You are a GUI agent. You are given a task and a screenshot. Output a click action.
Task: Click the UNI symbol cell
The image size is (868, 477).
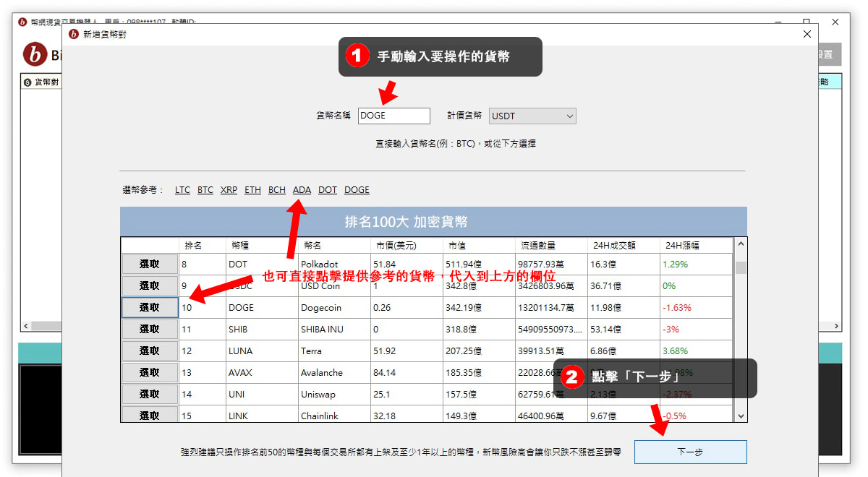point(262,395)
